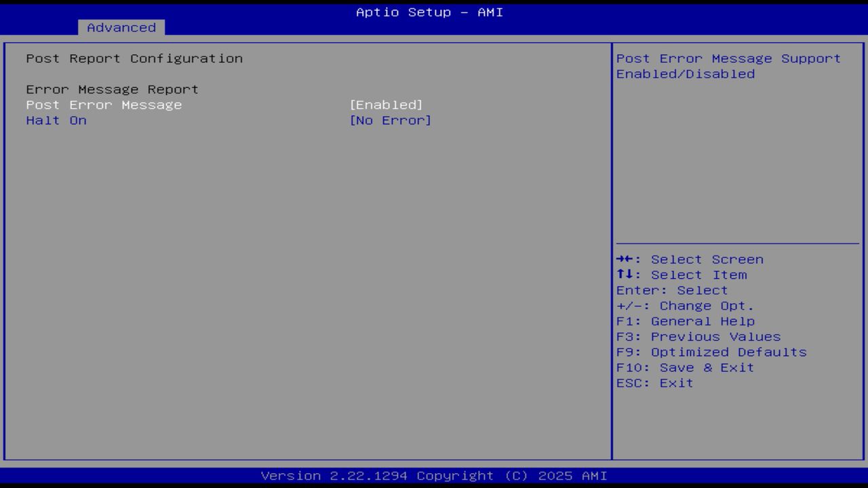Screen dimensions: 868x488
Task: Click the ESC: Exit legend entry
Action: [x=654, y=382]
